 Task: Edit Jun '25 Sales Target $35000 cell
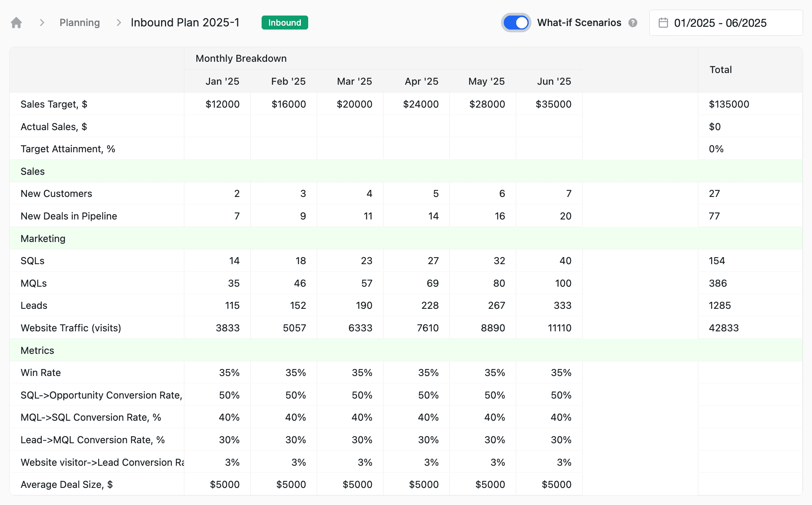click(x=549, y=104)
